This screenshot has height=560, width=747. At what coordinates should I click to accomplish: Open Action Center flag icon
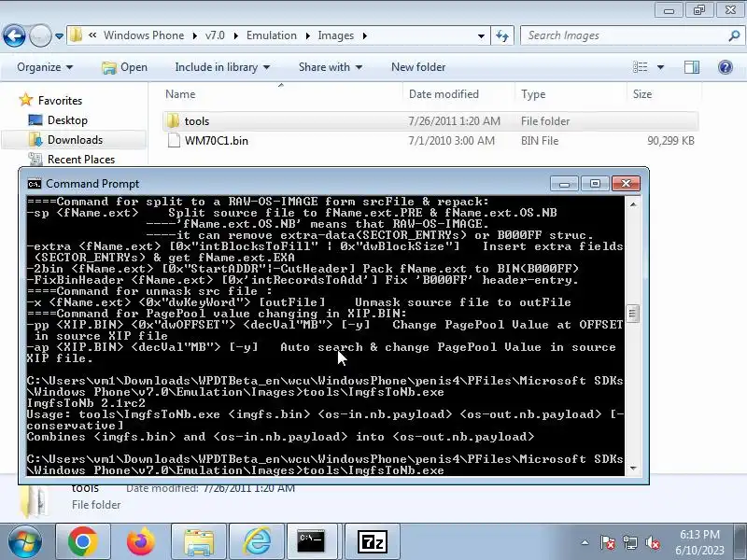pyautogui.click(x=608, y=542)
